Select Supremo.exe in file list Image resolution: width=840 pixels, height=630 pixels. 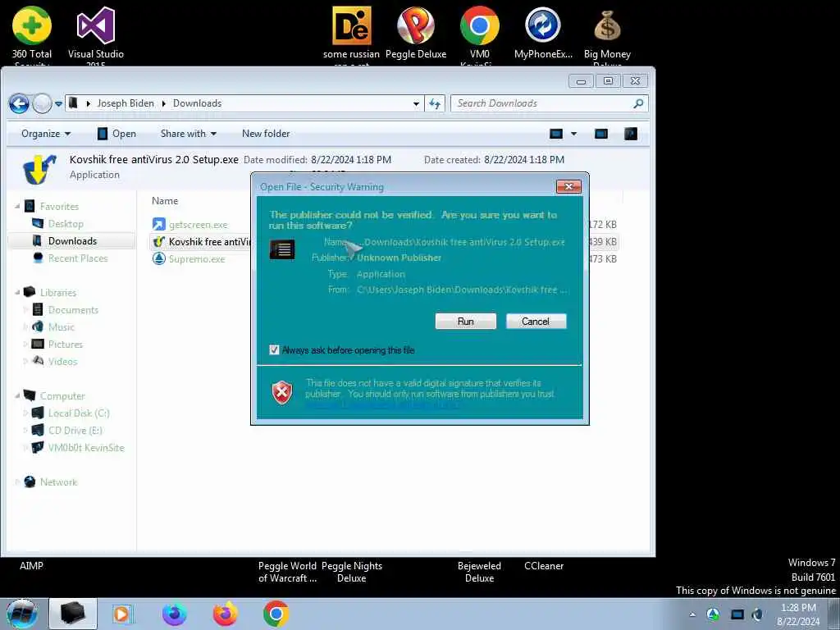pyautogui.click(x=197, y=258)
